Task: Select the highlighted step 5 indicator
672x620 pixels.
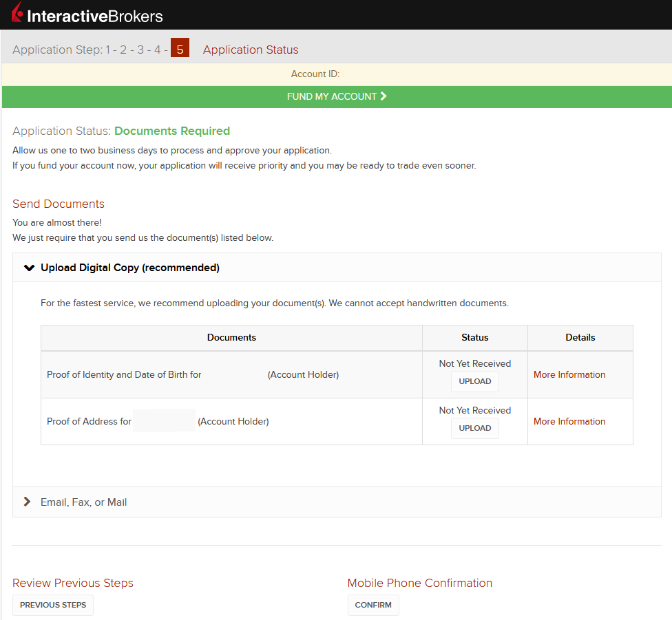Action: point(180,47)
